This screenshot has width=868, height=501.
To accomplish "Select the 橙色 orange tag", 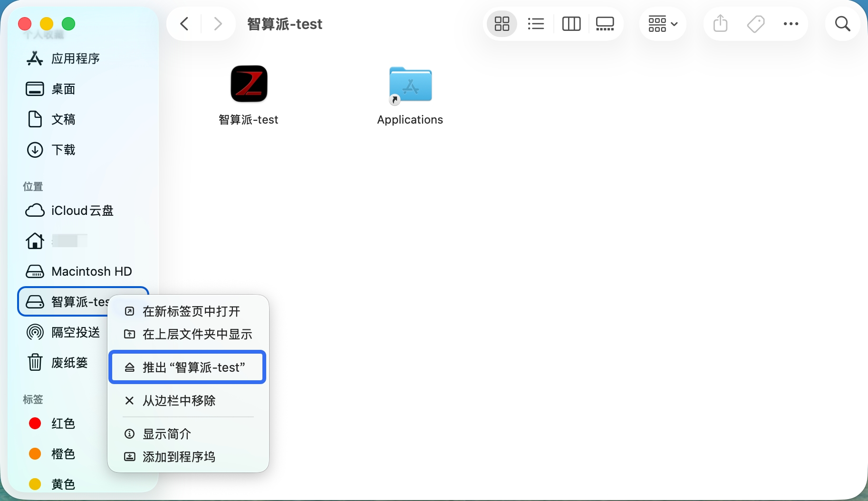I will click(x=52, y=454).
